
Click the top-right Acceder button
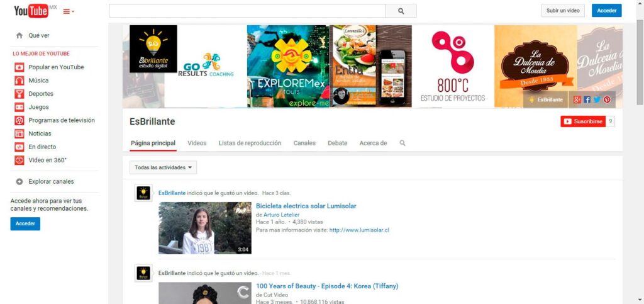607,11
